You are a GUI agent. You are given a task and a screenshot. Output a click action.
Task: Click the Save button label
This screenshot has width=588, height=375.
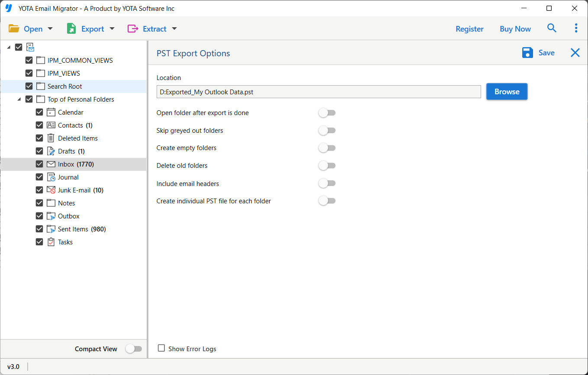coord(546,53)
